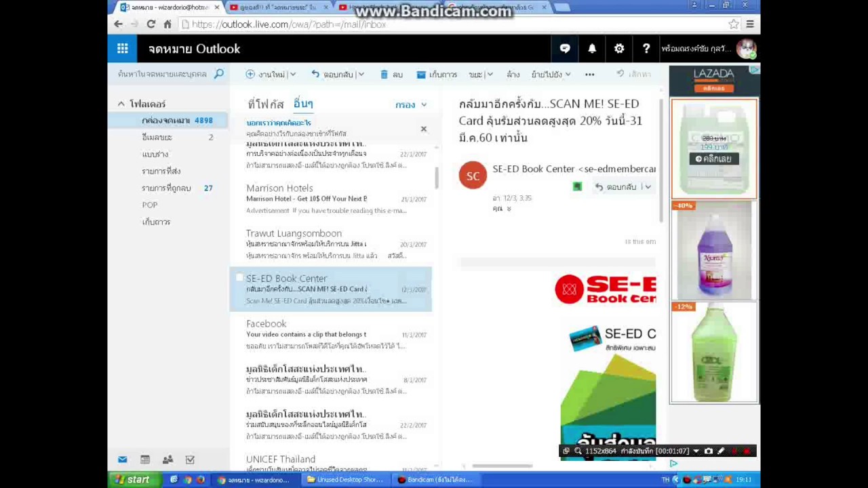The width and height of the screenshot is (868, 488).
Task: Expand the new item dropdown arrow
Action: (x=292, y=75)
